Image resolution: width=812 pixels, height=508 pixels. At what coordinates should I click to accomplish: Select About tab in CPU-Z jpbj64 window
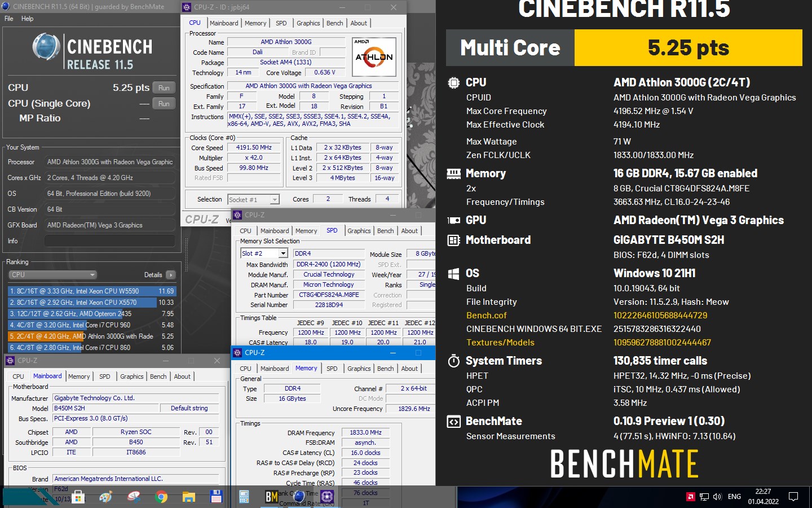tap(359, 23)
